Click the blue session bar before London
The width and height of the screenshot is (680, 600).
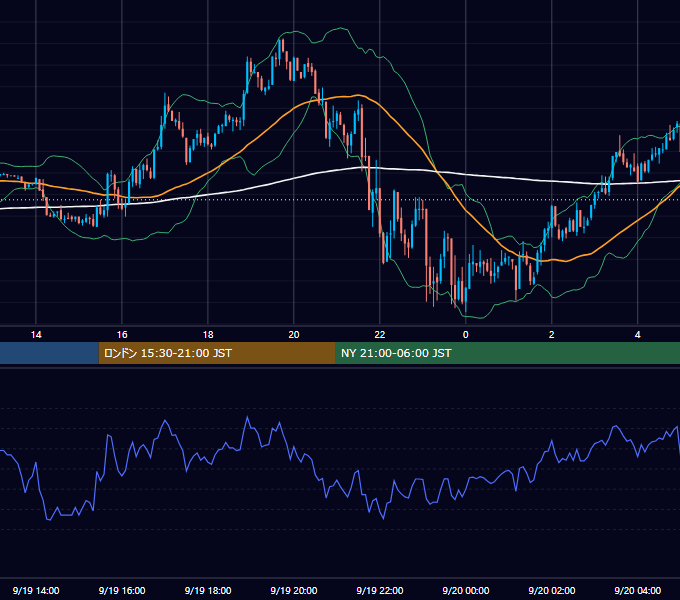tap(49, 353)
